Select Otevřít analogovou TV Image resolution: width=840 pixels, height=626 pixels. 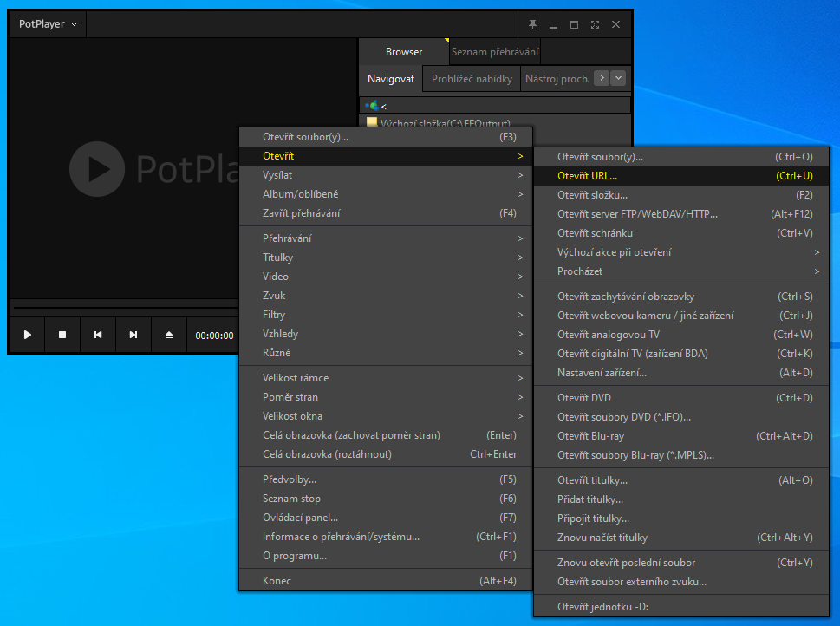click(x=681, y=335)
